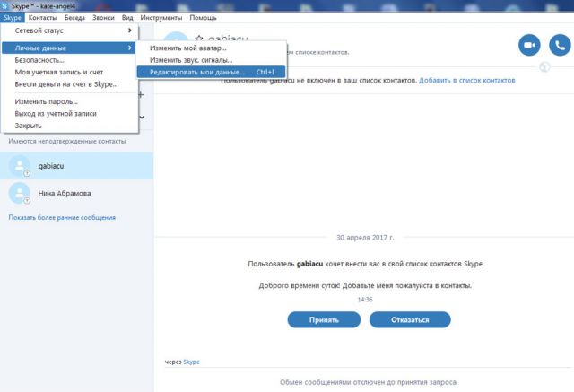574x392 pixels.
Task: Open Безопасность settings
Action: point(70,60)
